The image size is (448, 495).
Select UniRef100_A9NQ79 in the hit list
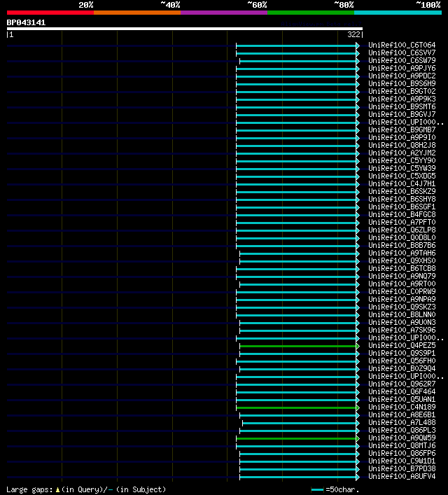pos(402,277)
